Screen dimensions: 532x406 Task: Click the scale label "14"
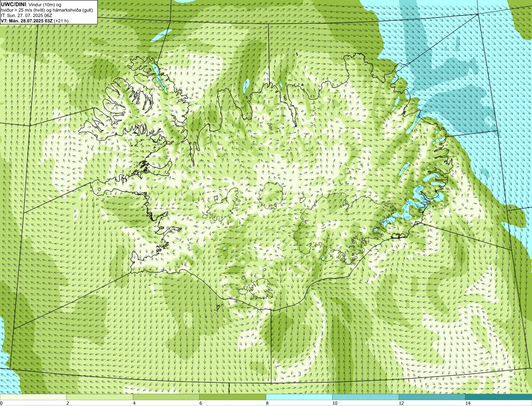click(x=468, y=403)
